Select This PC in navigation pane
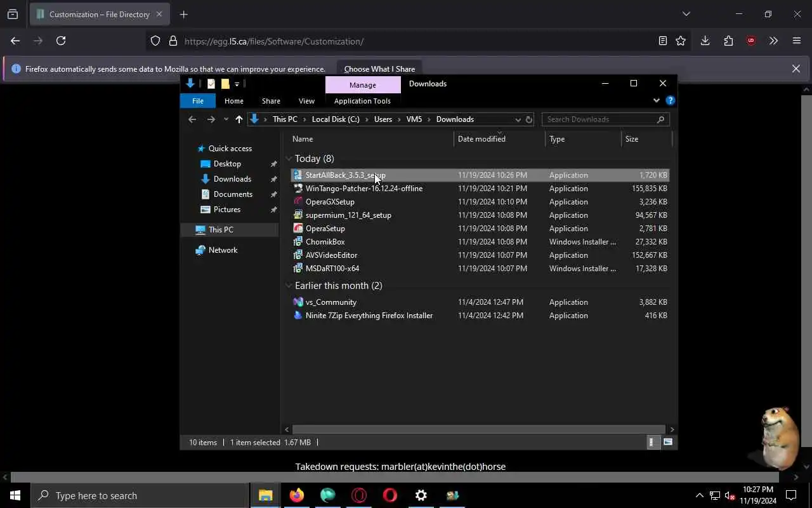Screen dimensions: 812x508 tap(221, 230)
